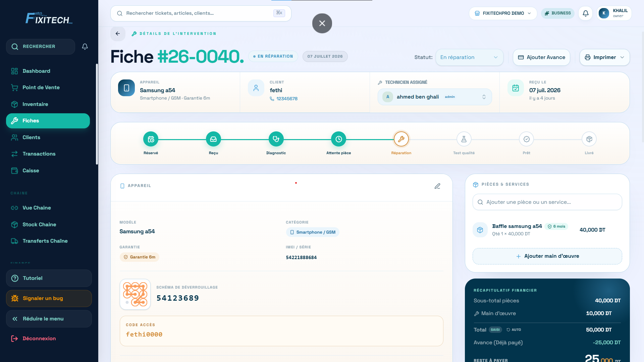Click the BUSINESS plan badge
Viewport: 644px width, 362px height.
tap(557, 13)
